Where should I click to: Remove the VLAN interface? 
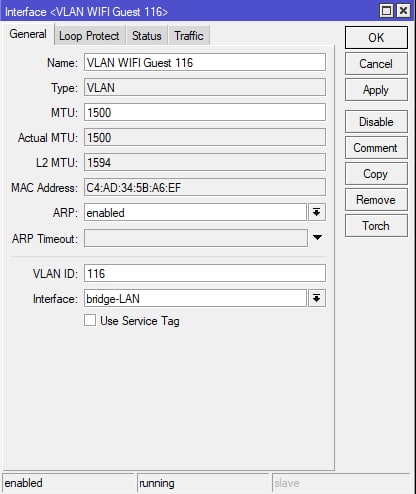[x=376, y=200]
